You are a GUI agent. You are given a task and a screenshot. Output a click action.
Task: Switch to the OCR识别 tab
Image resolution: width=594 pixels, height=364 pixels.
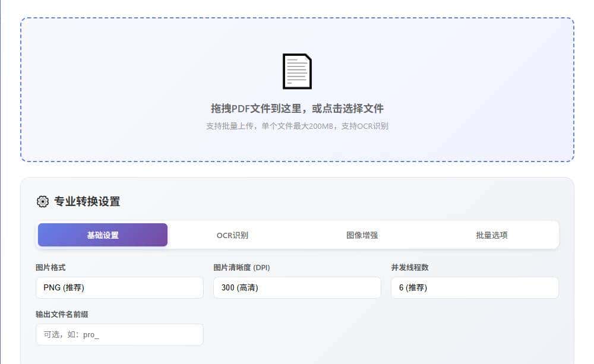[x=232, y=235]
